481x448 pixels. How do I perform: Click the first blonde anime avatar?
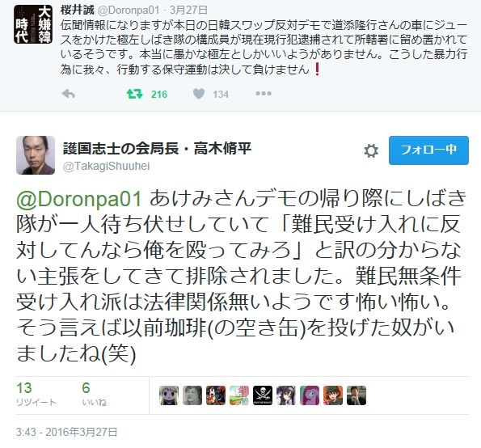click(169, 395)
